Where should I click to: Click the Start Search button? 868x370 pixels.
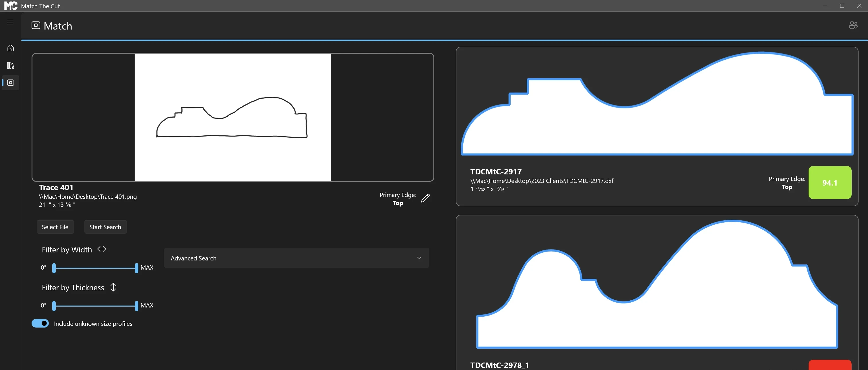click(105, 227)
